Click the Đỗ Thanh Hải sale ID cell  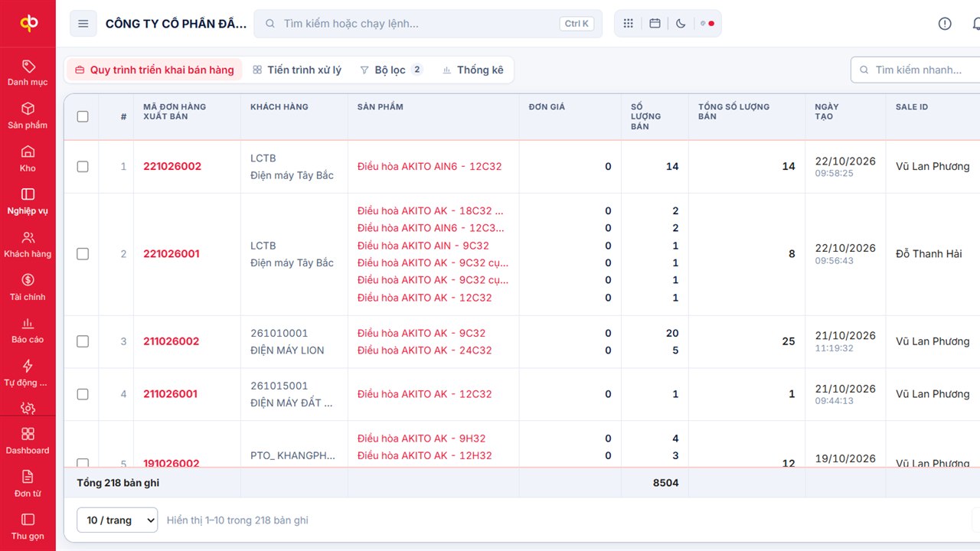tap(929, 254)
